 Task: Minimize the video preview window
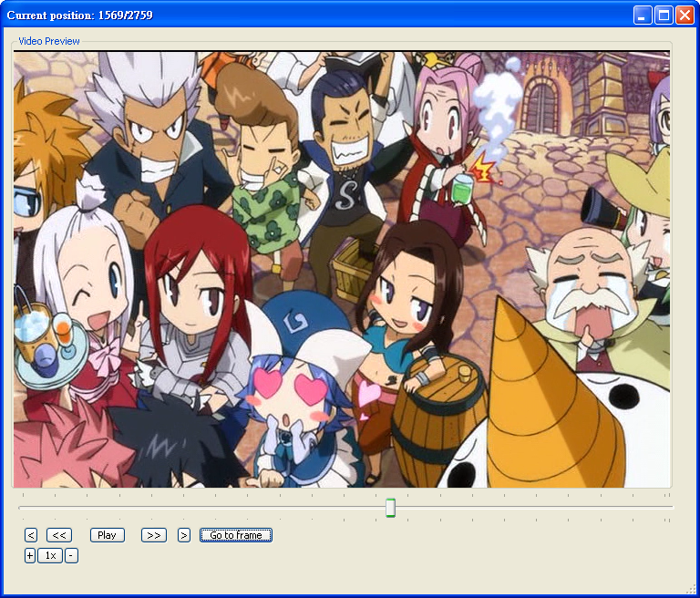pos(643,15)
